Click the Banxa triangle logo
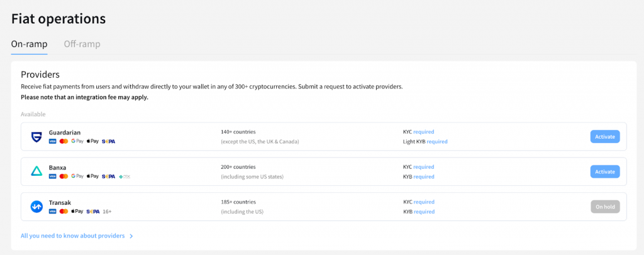This screenshot has width=644, height=255. 36,171
